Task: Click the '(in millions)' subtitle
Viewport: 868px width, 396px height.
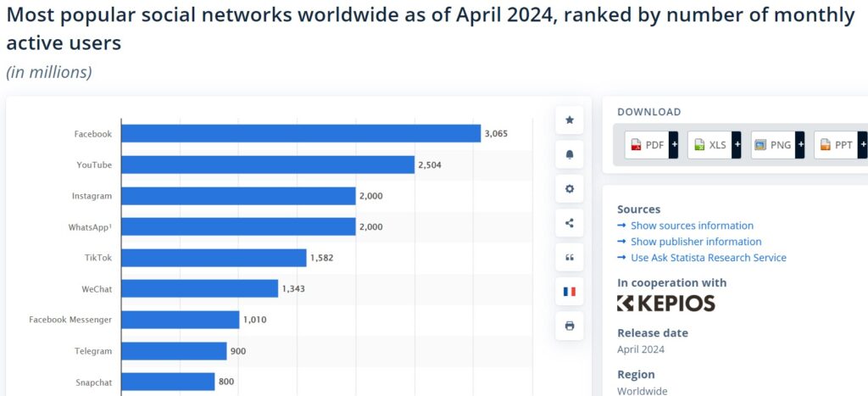Action: point(49,73)
